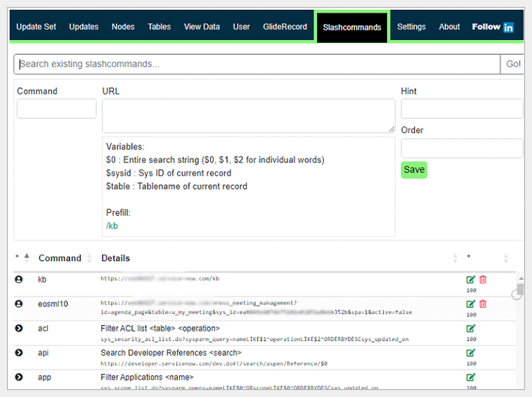Click the arrow icon beside the acl row

click(19, 328)
